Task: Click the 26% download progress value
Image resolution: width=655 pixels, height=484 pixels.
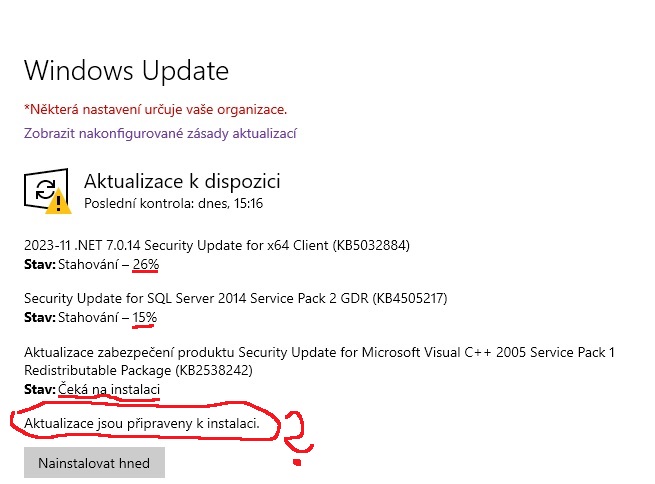Action: coord(146,264)
